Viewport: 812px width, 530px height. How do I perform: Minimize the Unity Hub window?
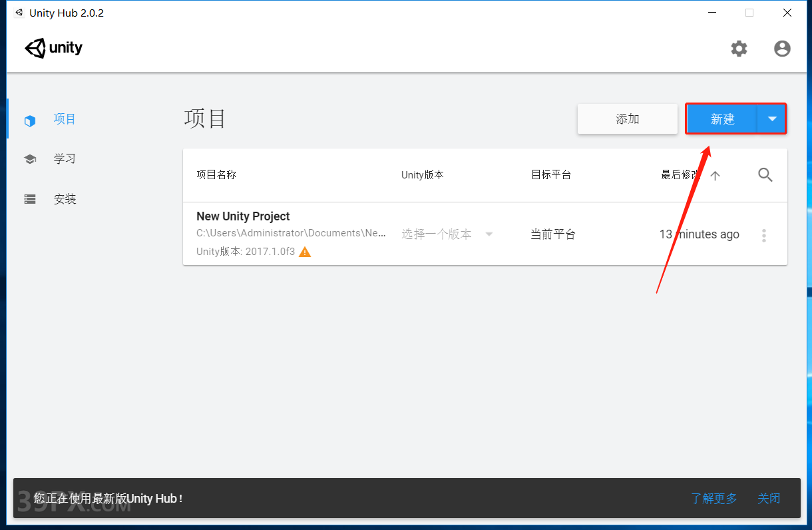pos(711,13)
